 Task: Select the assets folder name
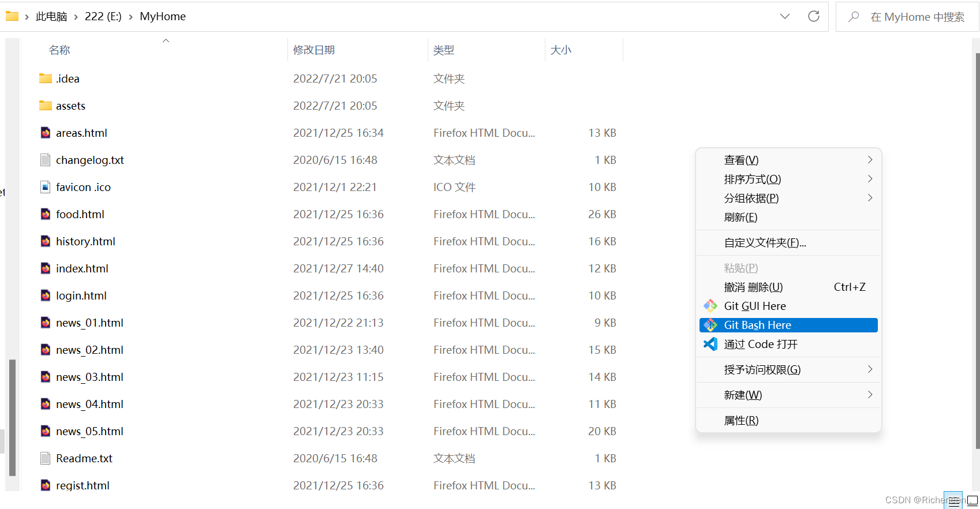click(70, 106)
